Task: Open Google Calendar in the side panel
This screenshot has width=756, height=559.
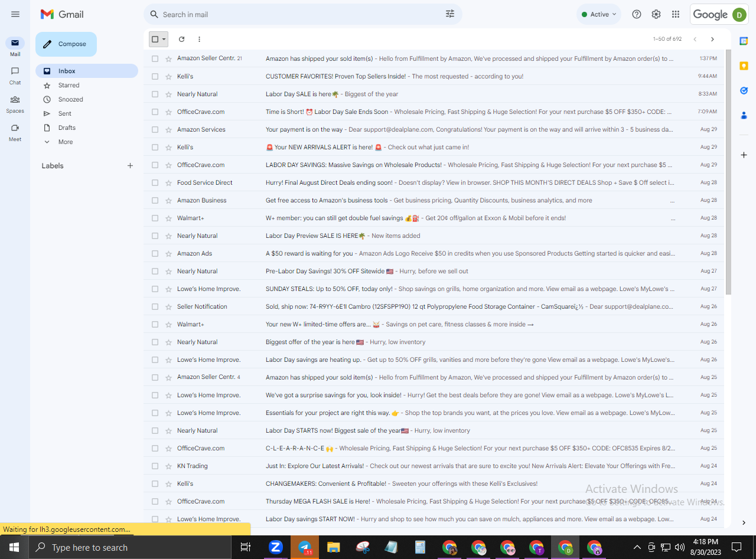Action: click(x=744, y=41)
